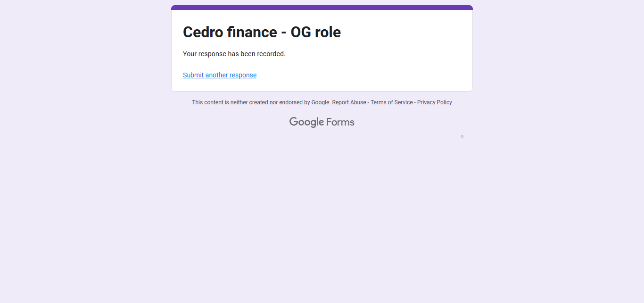Screen dimensions: 644x303
Task: Click the OG role text in the heading
Action: tap(315, 32)
